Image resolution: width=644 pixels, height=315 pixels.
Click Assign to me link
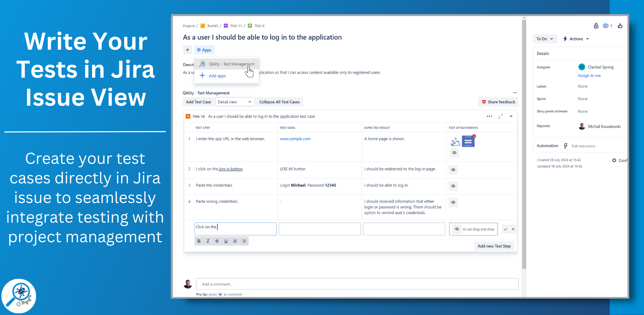589,76
